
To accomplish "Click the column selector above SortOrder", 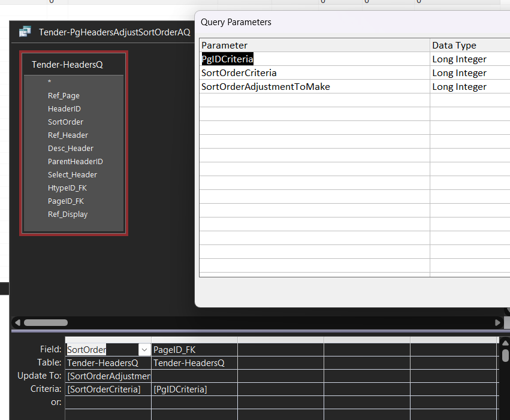I will pyautogui.click(x=108, y=340).
